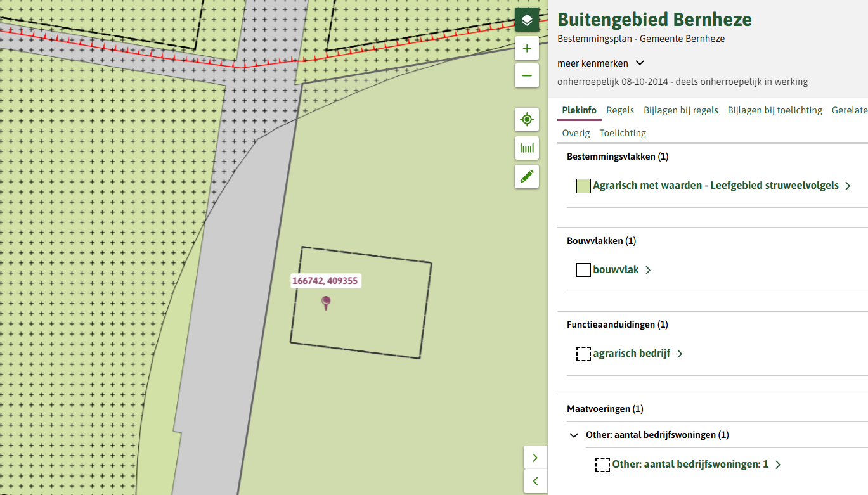
Task: Activate the measure distance tool
Action: [x=527, y=148]
